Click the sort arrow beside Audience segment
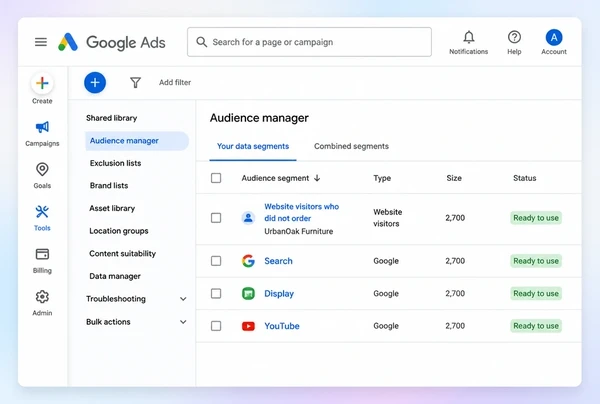Viewport: 600px width, 404px height. pyautogui.click(x=317, y=178)
